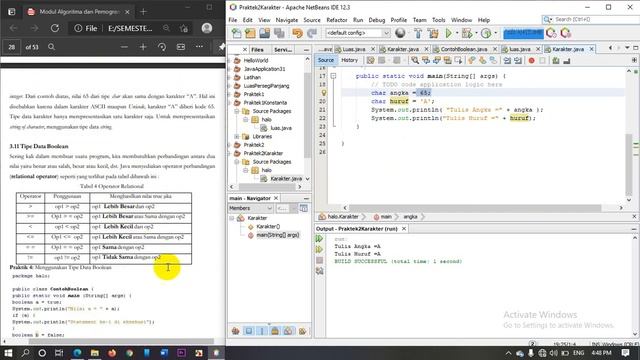Toggle Show Inherited Members in Navigator
Screen dimensions: 640x360
coord(236,331)
